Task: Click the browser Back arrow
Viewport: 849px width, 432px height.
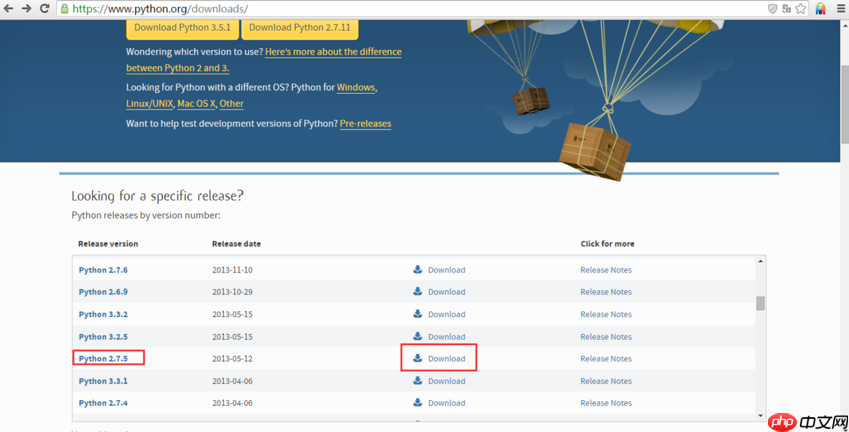Action: pyautogui.click(x=9, y=9)
